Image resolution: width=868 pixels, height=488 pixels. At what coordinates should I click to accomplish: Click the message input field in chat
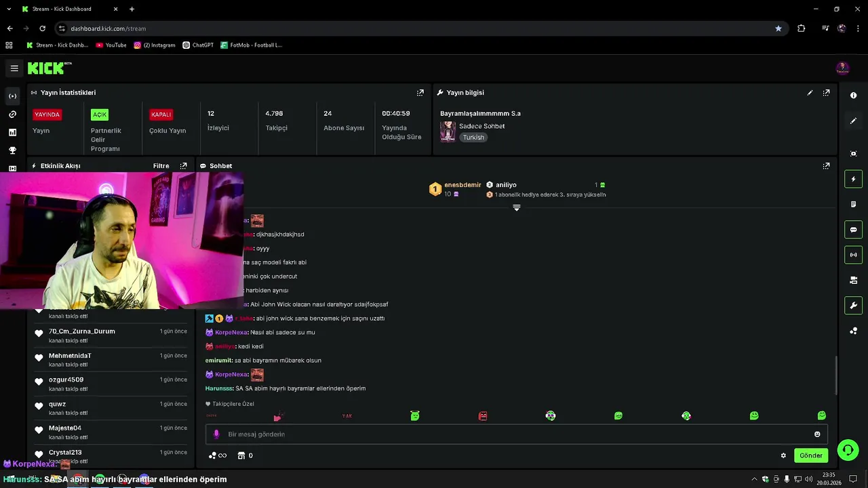point(515,434)
